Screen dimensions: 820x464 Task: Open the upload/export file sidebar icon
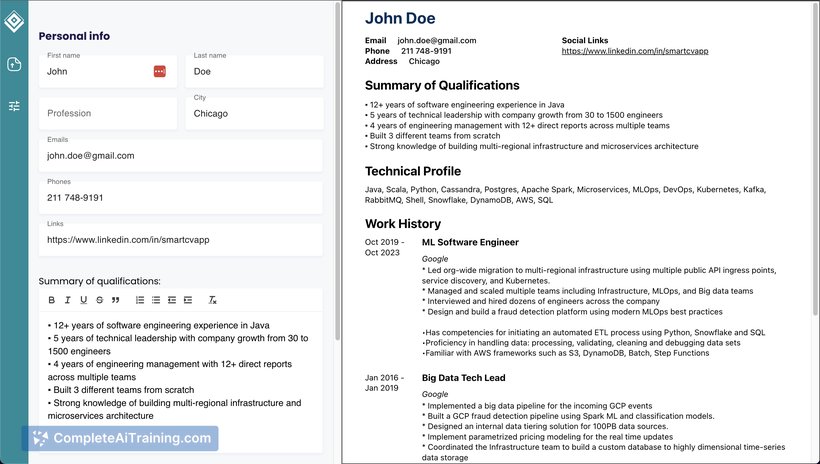[x=14, y=64]
